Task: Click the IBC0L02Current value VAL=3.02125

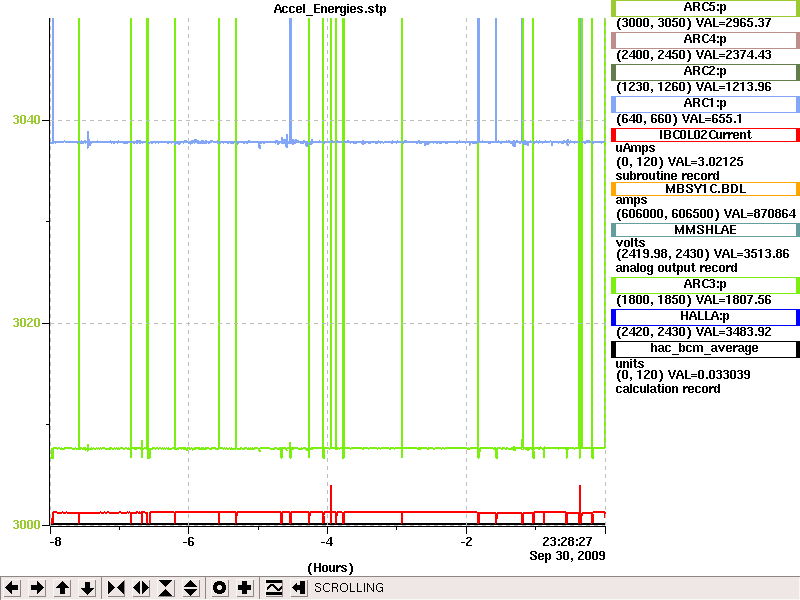Action: tap(706, 162)
